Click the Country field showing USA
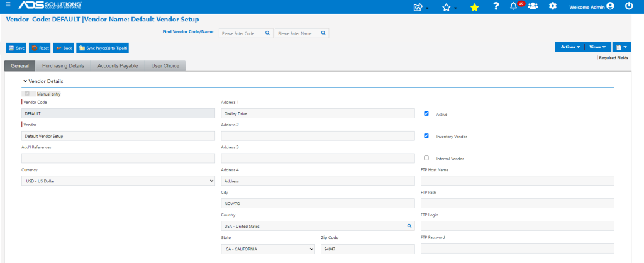644x263 pixels. coord(318,226)
